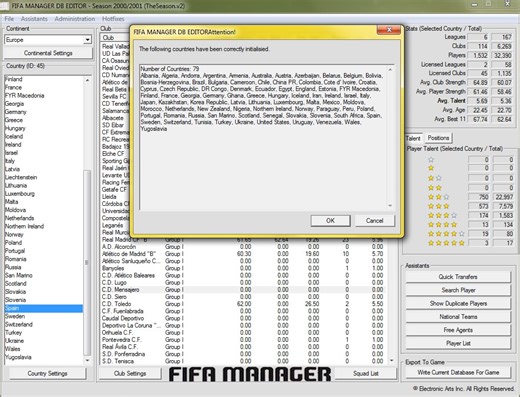Click the Club column header
The image size is (520, 397).
pyautogui.click(x=115, y=38)
